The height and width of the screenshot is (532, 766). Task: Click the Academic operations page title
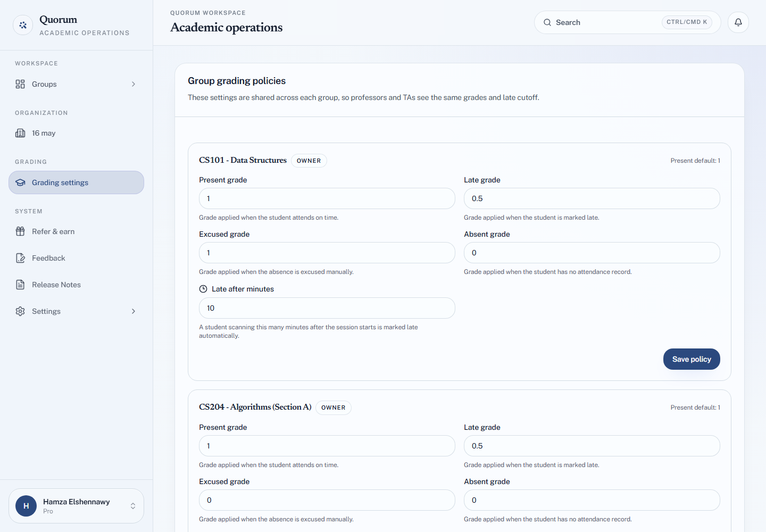click(x=227, y=27)
